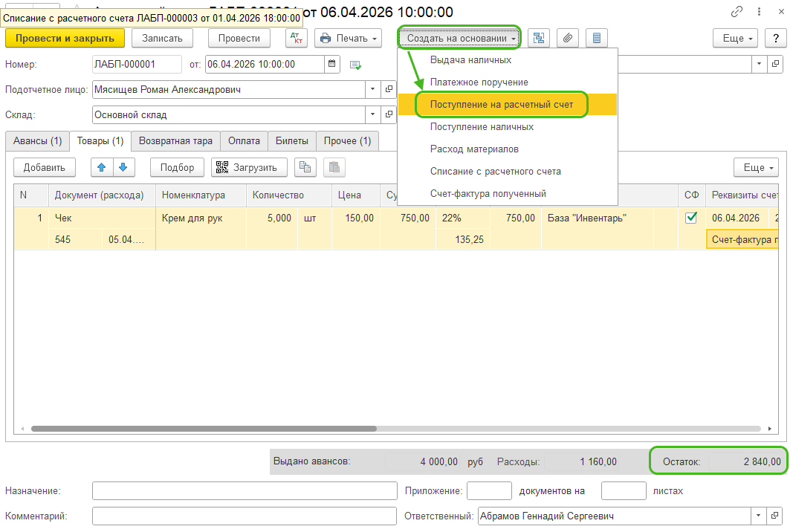This screenshot has width=793, height=532.
Task: Move row up with blue arrow
Action: pyautogui.click(x=102, y=167)
